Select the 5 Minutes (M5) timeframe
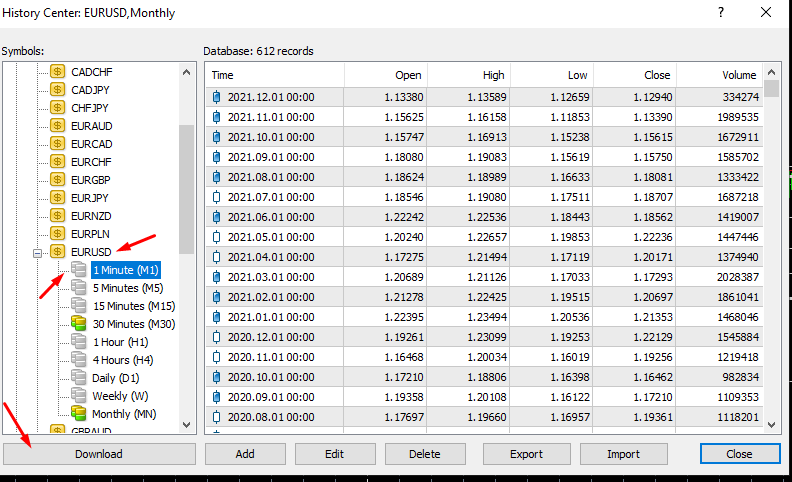The width and height of the screenshot is (792, 482). point(128,288)
